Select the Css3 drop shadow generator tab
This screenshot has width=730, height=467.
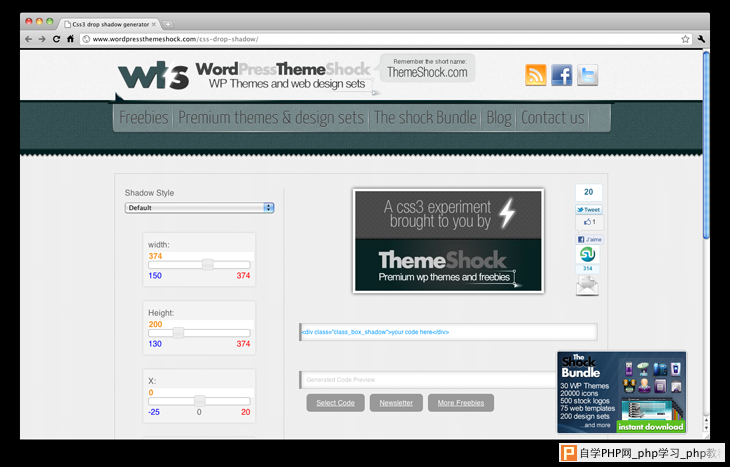click(110, 24)
